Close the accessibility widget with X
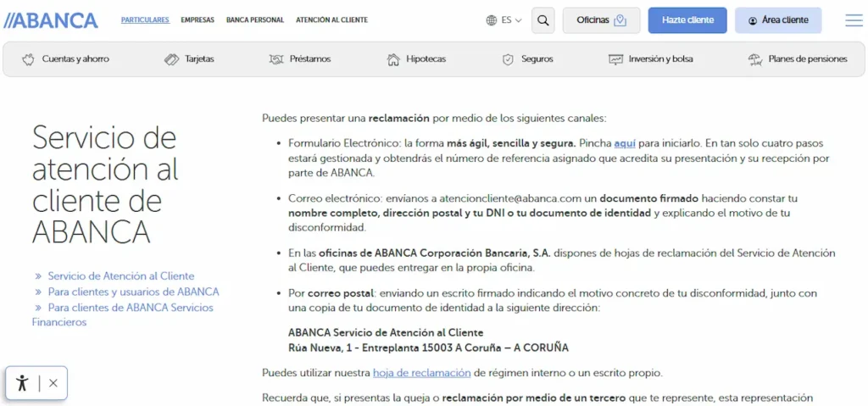This screenshot has height=406, width=868. coord(53,383)
